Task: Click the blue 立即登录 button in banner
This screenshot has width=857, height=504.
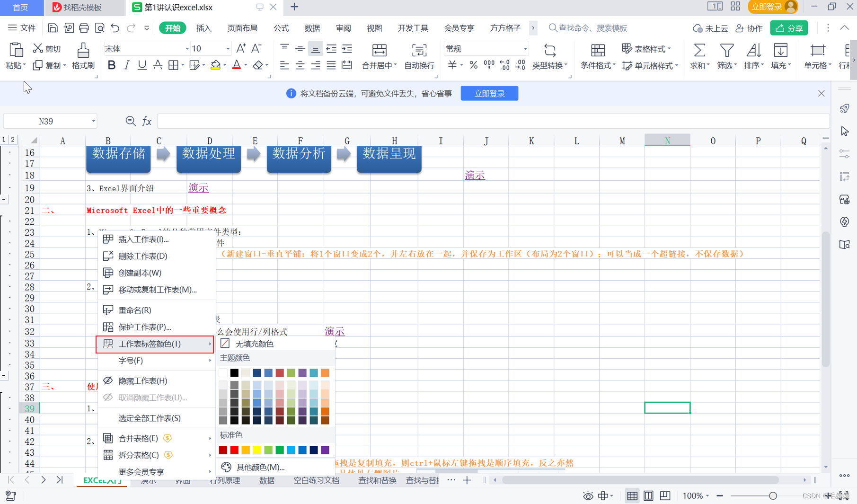Action: (x=489, y=94)
